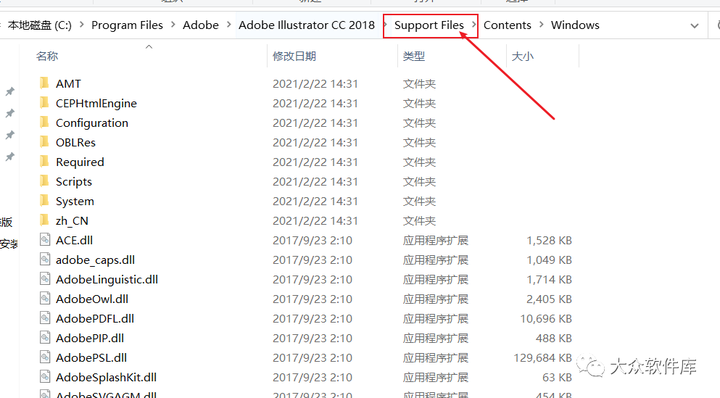Image resolution: width=720 pixels, height=398 pixels.
Task: Select the ACE.dll file icon
Action: coord(45,240)
